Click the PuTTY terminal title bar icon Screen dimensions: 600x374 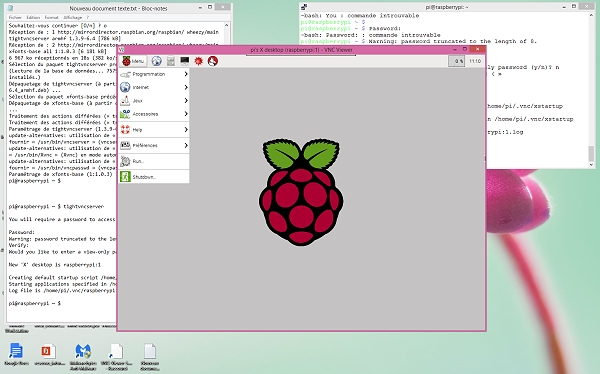click(x=304, y=7)
